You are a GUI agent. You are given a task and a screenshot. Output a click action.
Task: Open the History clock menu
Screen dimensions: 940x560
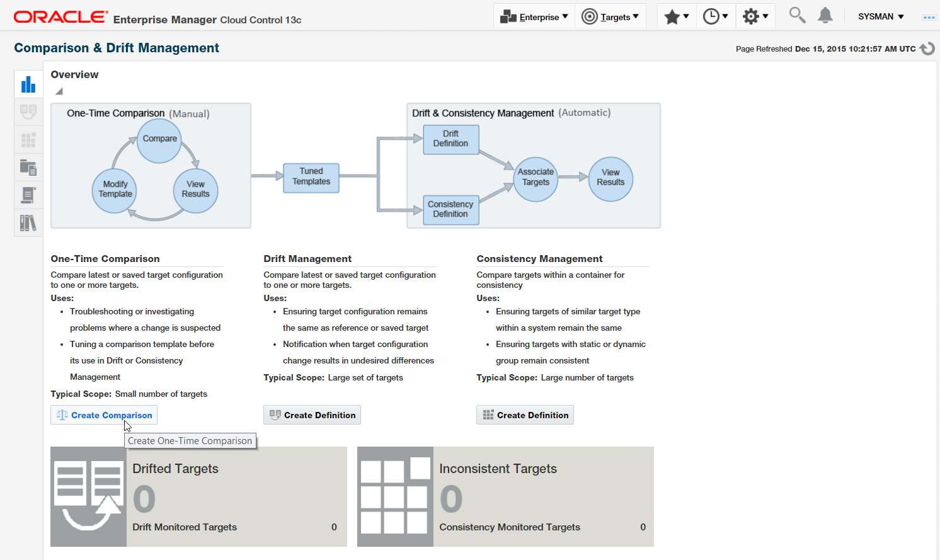pyautogui.click(x=715, y=17)
